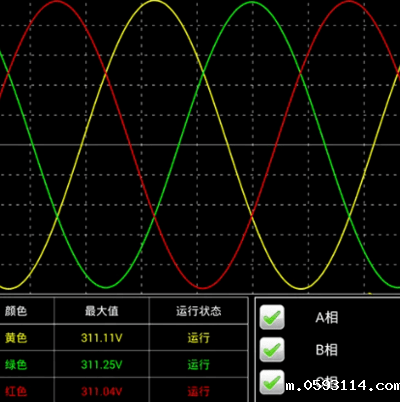The width and height of the screenshot is (400, 402).
Task: Select the 黄色 row color label
Action: pyautogui.click(x=16, y=338)
